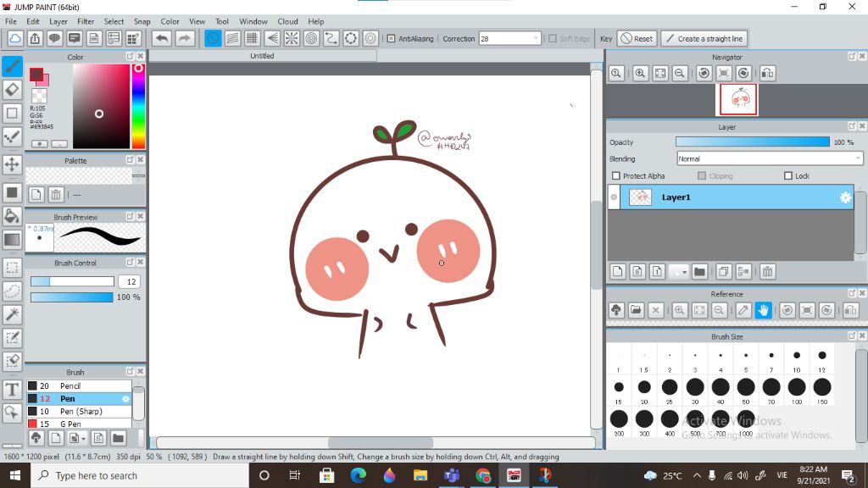868x488 pixels.
Task: Click the layer Opacity slider
Action: [x=753, y=142]
